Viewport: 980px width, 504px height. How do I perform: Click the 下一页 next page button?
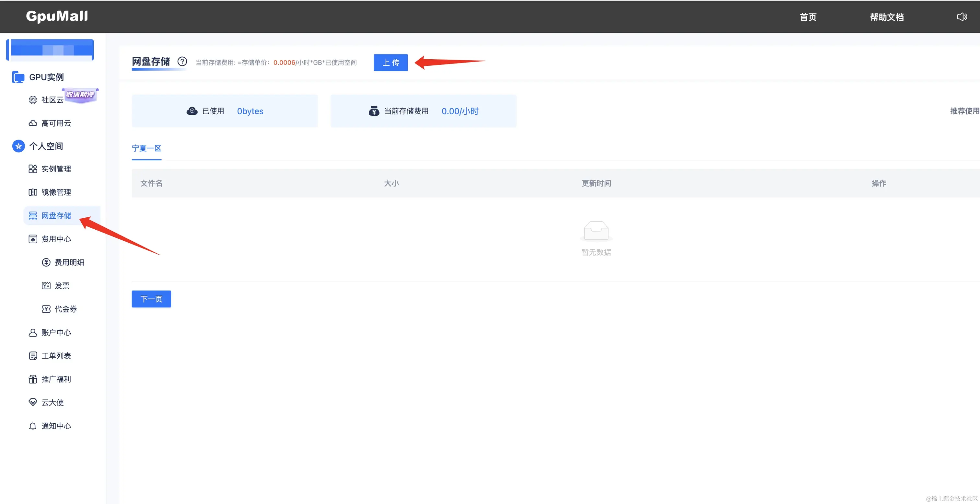point(151,299)
